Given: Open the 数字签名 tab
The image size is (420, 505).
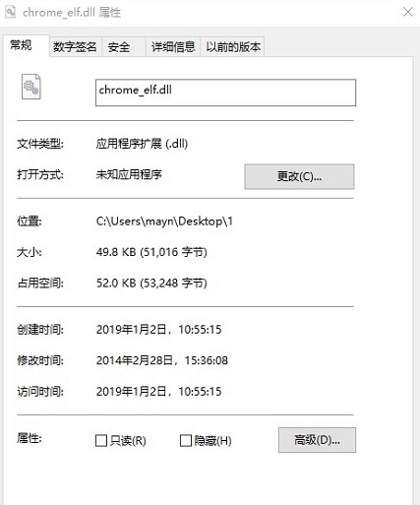Looking at the screenshot, I should (x=75, y=47).
